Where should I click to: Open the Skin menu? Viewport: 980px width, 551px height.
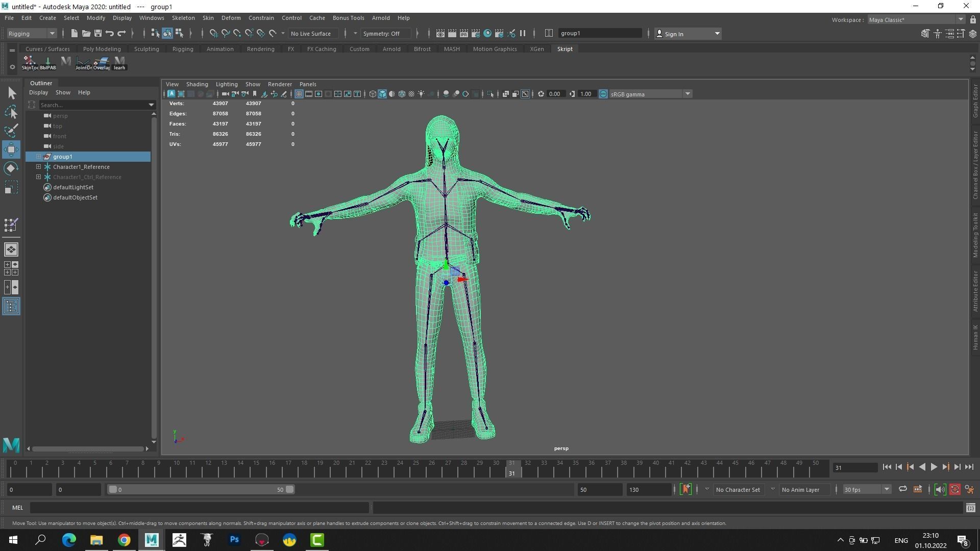208,18
